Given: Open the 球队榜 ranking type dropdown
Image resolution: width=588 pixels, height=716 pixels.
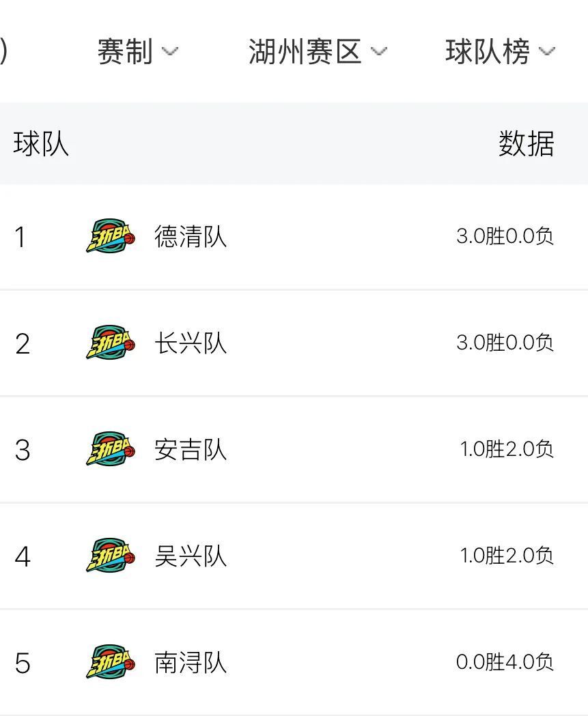Looking at the screenshot, I should 501,51.
